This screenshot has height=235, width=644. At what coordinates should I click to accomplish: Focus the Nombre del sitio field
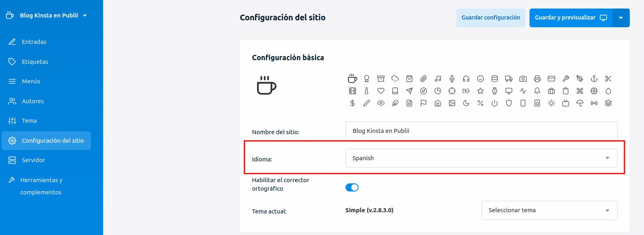coord(481,131)
